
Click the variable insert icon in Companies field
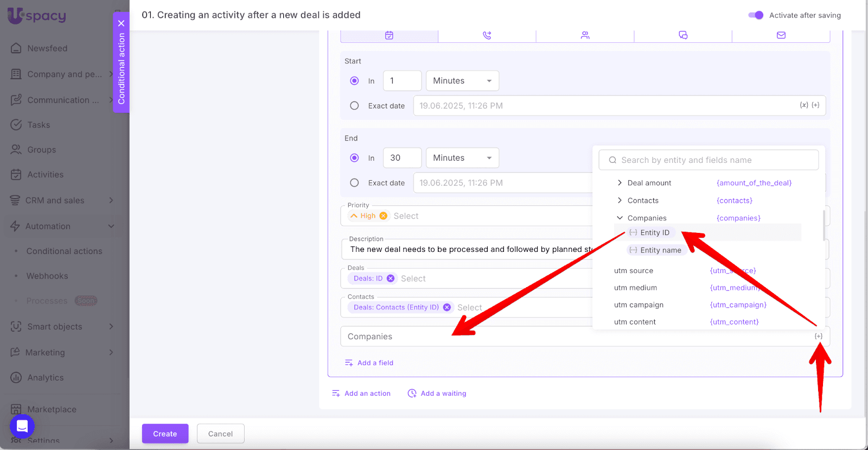[x=818, y=337]
